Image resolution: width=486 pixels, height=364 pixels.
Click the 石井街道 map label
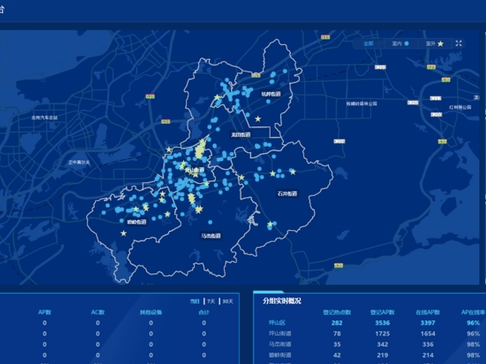[x=287, y=194]
